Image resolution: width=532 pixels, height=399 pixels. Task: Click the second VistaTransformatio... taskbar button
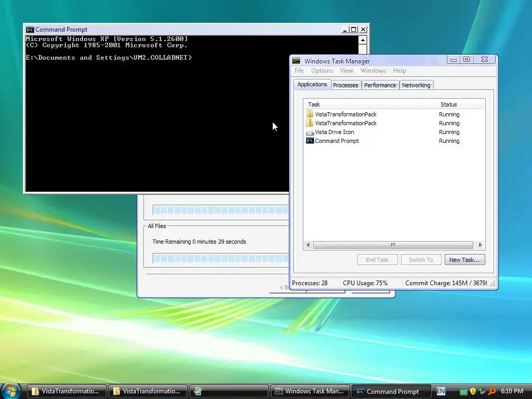pos(148,391)
